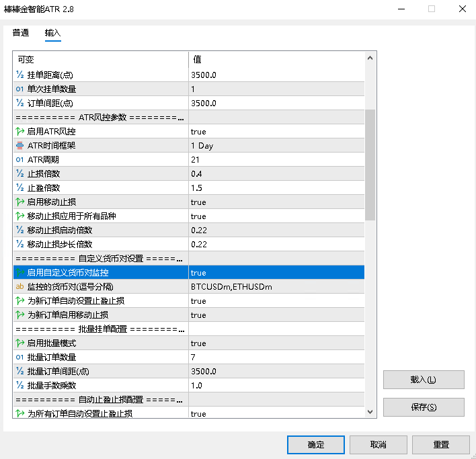
Task: Click the bool icon beside 为新订单自动设置止盈止损
Action: pos(19,300)
